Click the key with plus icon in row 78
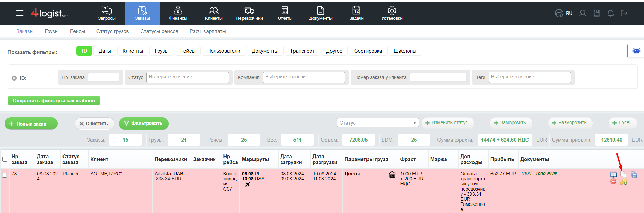This screenshot has width=644, height=213. pos(624,182)
